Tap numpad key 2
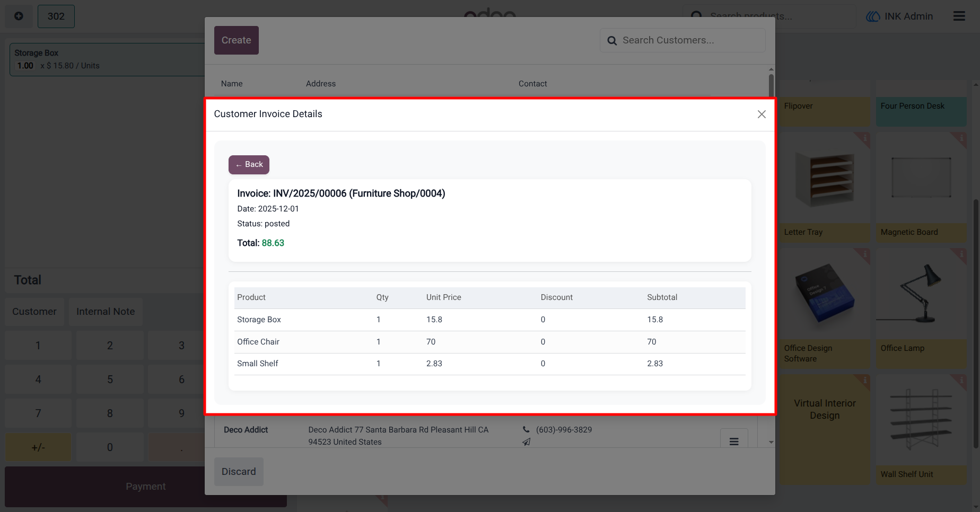 pos(110,346)
